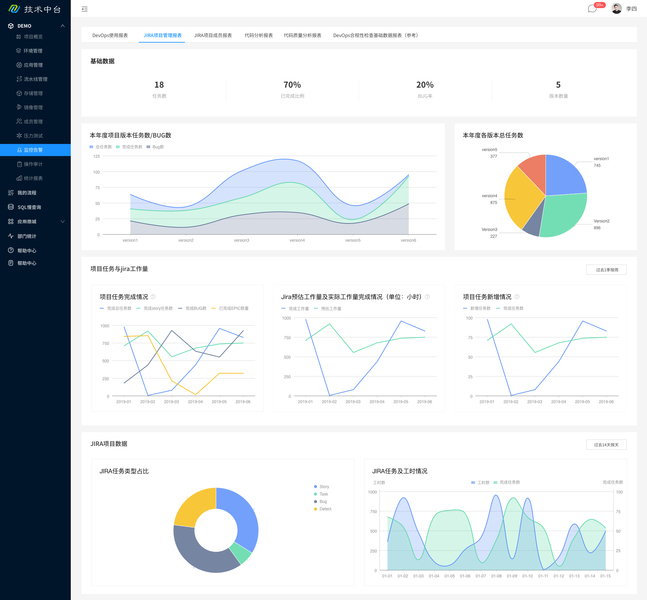
Task: Open DevOps合规性检查基础数据报表 tab
Action: 376,35
